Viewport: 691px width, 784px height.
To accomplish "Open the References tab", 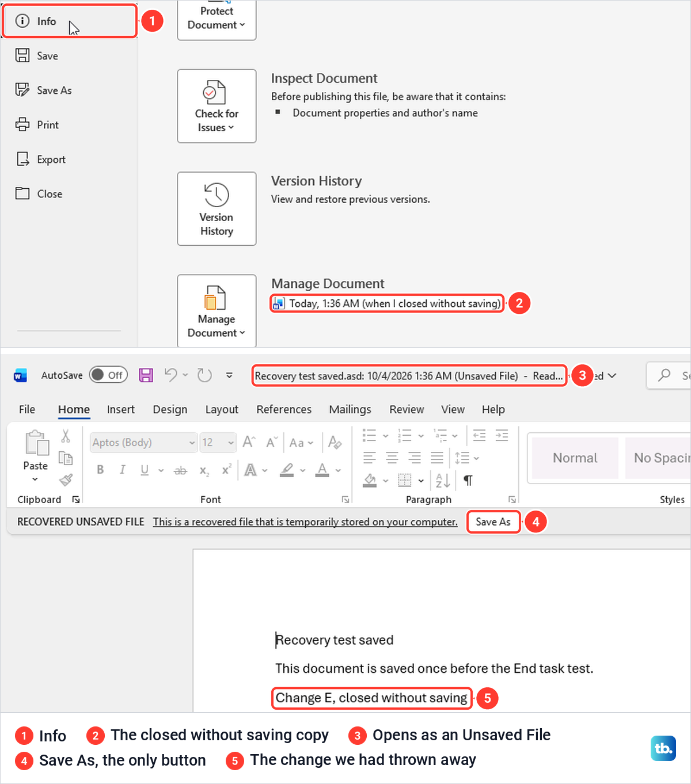I will [x=284, y=409].
